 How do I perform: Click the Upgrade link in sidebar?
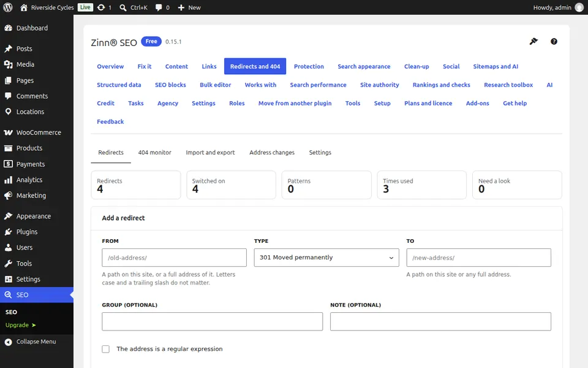(20, 325)
